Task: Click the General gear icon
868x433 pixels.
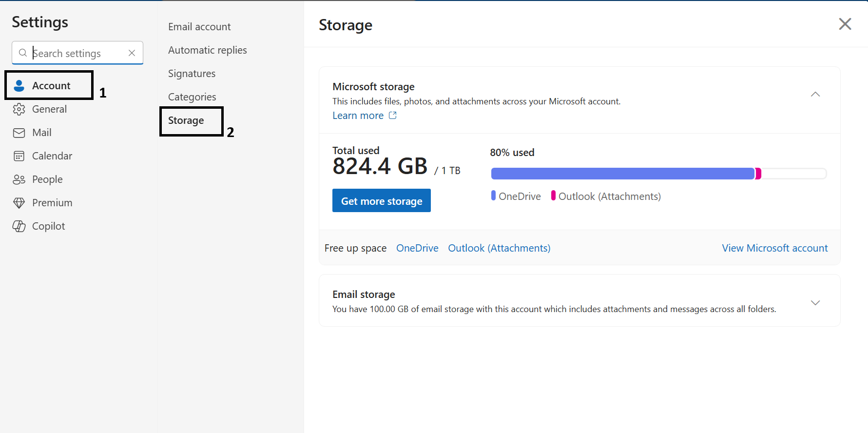Action: coord(19,109)
